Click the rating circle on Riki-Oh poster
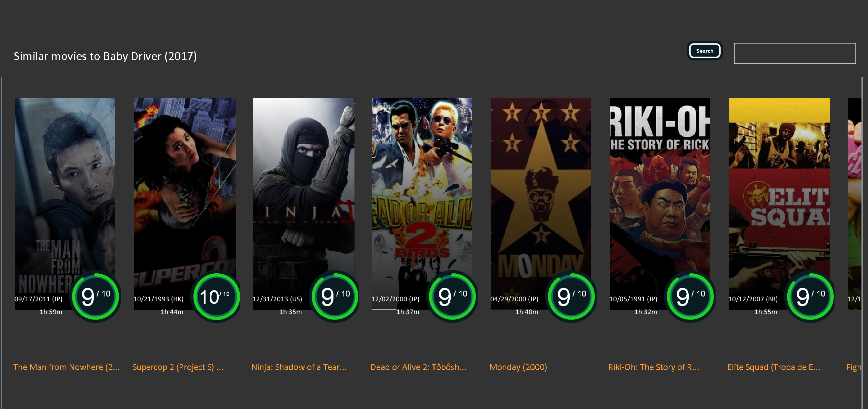Screen dimensions: 868x409 click(x=690, y=296)
